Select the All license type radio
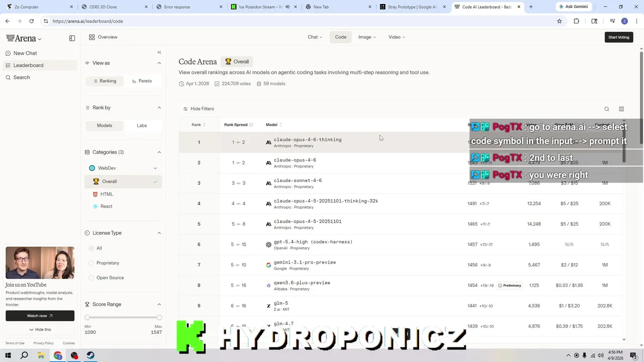This screenshot has width=644, height=362. tap(91, 248)
